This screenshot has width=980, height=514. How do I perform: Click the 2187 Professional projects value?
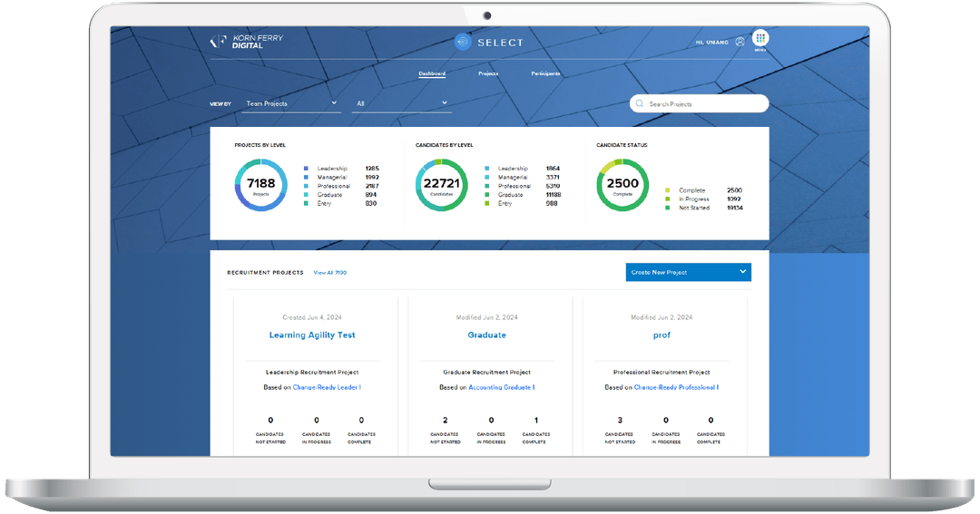372,186
